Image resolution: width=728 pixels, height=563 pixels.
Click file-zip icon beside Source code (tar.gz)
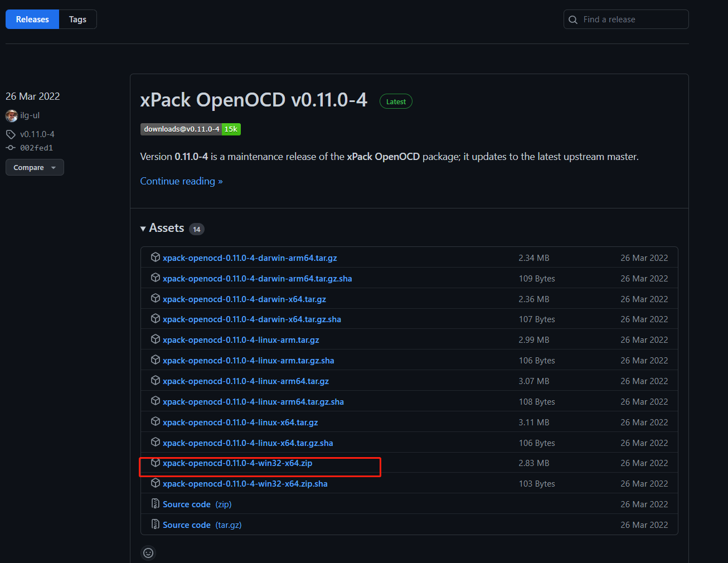click(156, 524)
